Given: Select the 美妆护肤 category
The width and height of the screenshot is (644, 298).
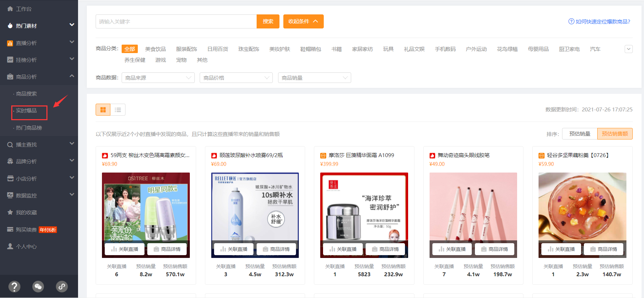Looking at the screenshot, I should pos(280,49).
